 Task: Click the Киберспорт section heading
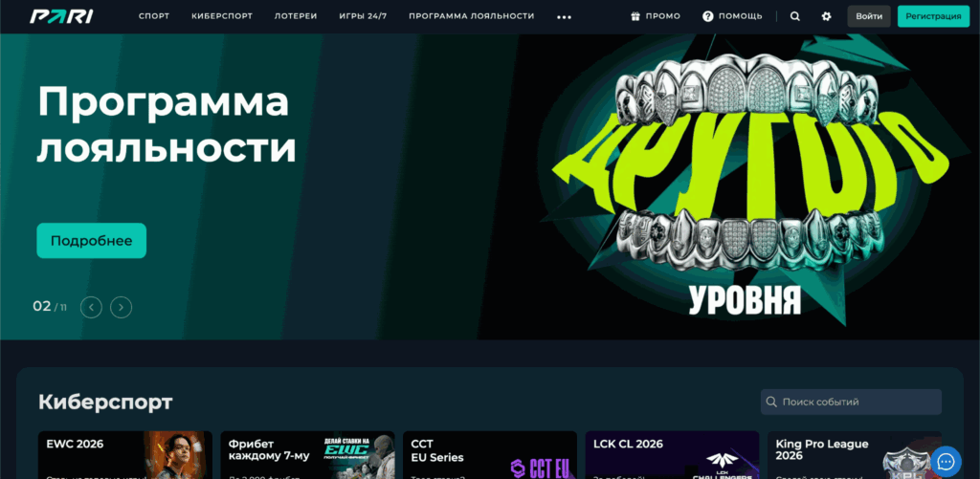105,403
